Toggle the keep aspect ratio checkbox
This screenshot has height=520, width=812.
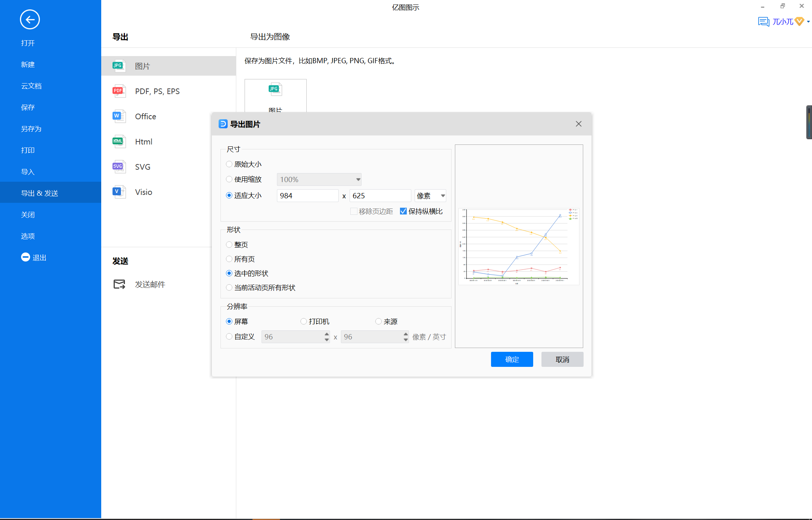coord(403,211)
